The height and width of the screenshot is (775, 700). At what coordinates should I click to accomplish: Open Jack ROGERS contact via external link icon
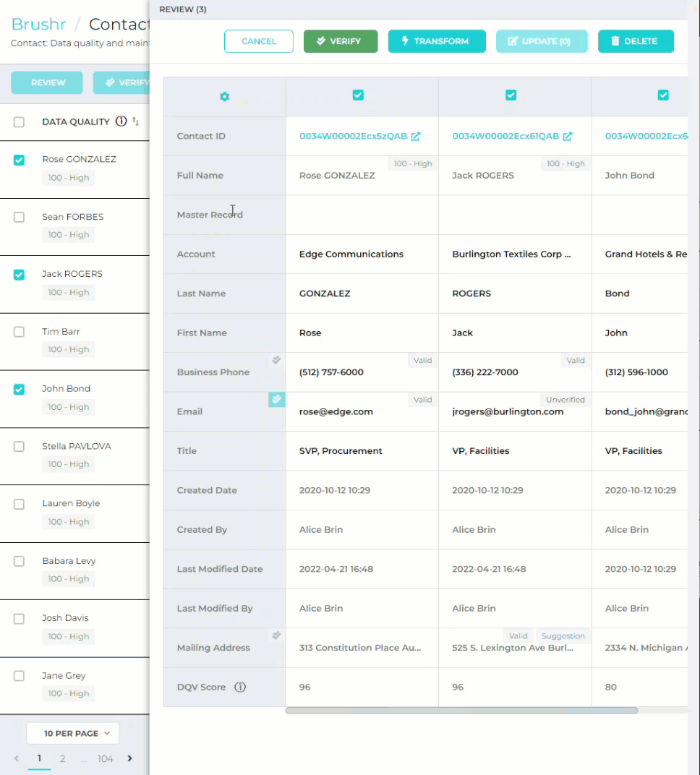point(568,136)
